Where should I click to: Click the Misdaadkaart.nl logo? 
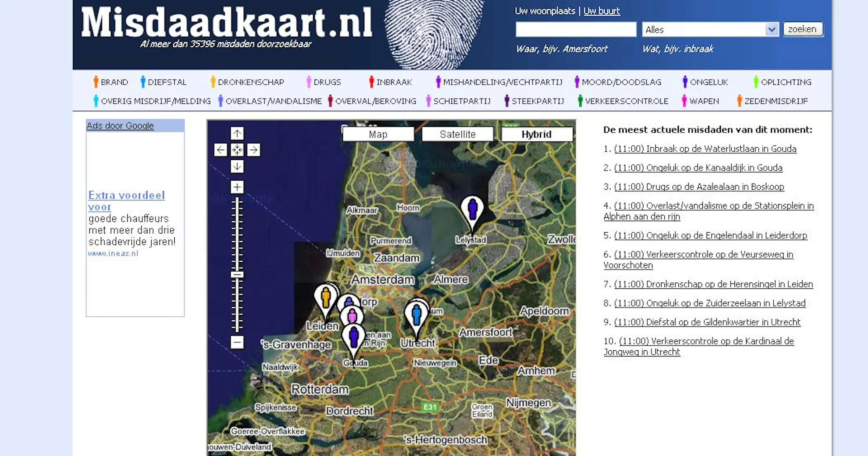point(227,23)
